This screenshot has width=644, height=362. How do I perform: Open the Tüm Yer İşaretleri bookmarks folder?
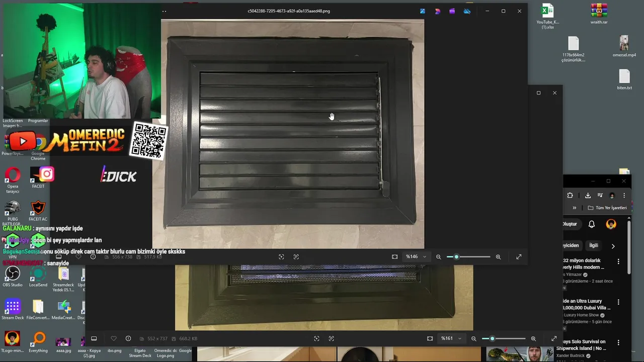pos(607,208)
